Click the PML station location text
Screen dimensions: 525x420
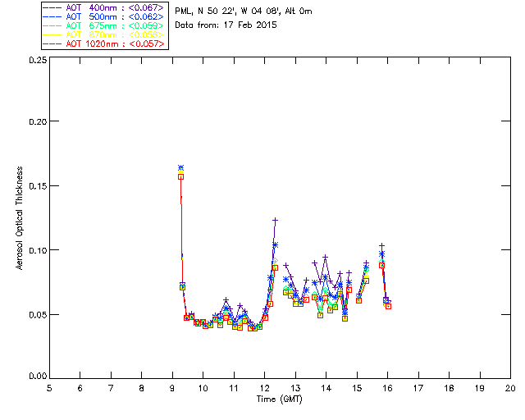click(x=244, y=11)
